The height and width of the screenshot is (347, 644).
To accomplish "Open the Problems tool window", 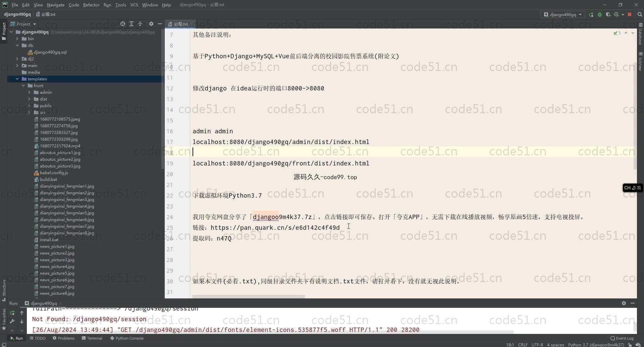I will 63,338.
